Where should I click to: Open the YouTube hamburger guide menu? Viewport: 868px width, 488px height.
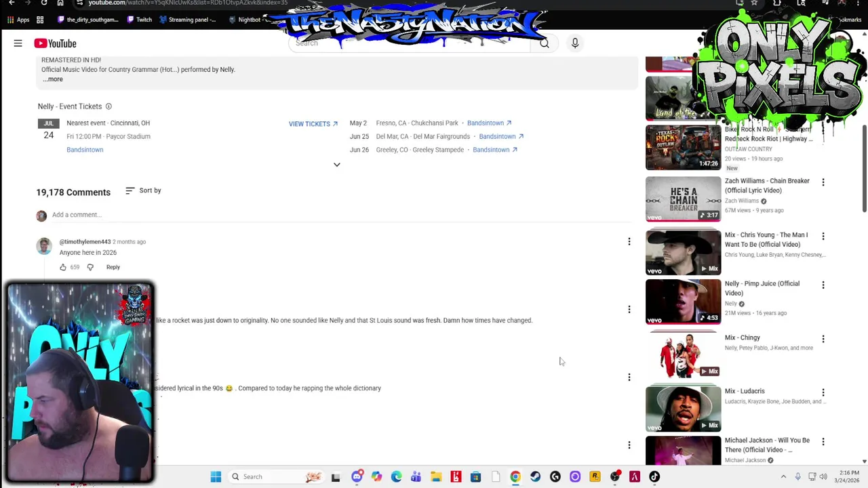point(18,43)
